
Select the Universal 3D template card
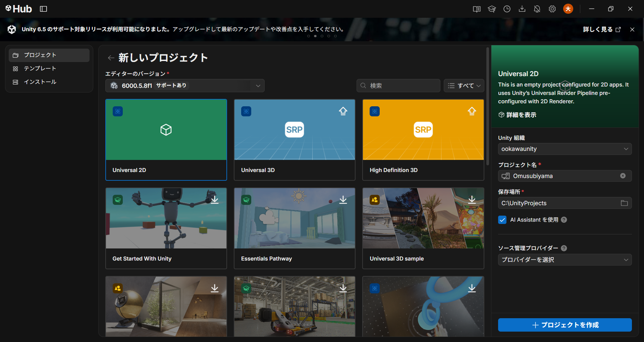pos(294,140)
